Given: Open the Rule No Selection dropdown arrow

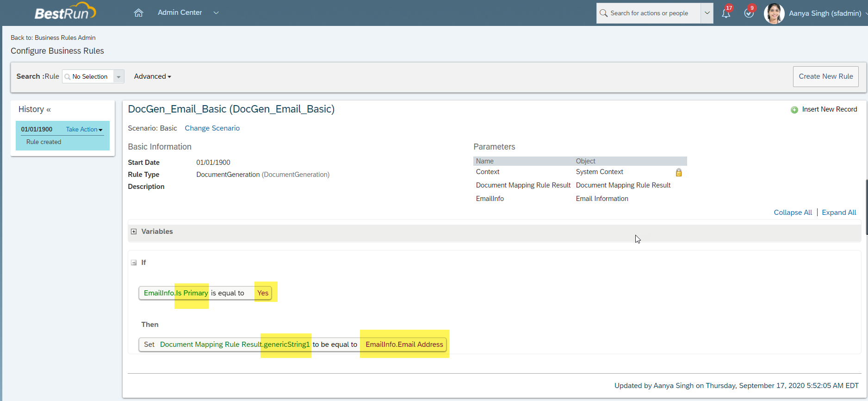Looking at the screenshot, I should tap(118, 77).
